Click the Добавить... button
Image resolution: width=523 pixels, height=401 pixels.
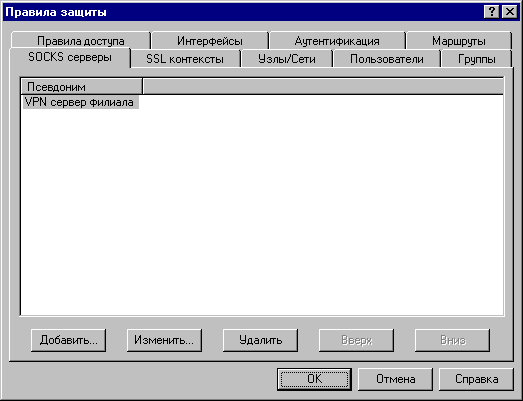click(x=68, y=340)
